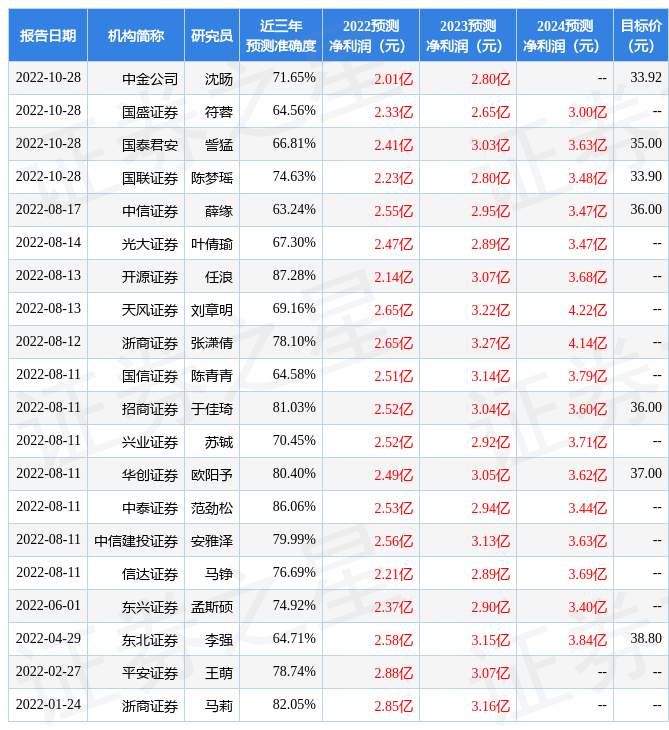Click analyst name 安雅泽
The width and height of the screenshot is (669, 730).
coord(212,541)
